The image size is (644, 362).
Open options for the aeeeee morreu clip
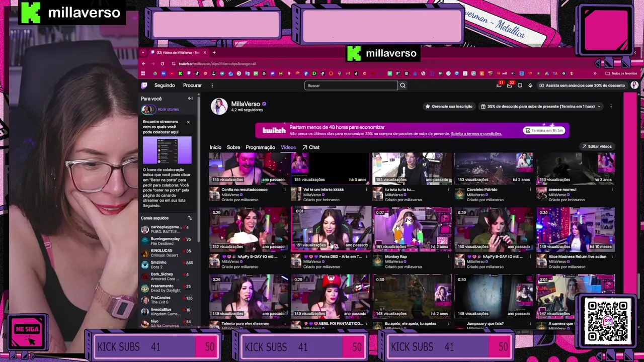pos(612,190)
